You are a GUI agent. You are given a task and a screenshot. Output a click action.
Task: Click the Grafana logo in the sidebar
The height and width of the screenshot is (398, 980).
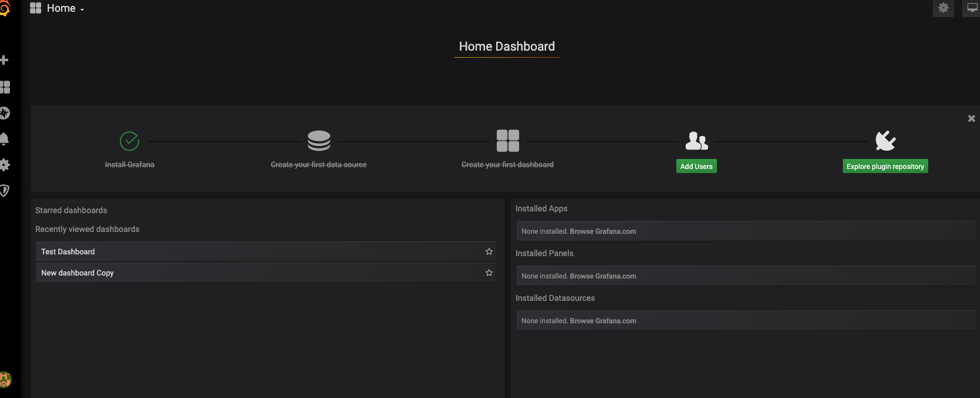tap(5, 8)
